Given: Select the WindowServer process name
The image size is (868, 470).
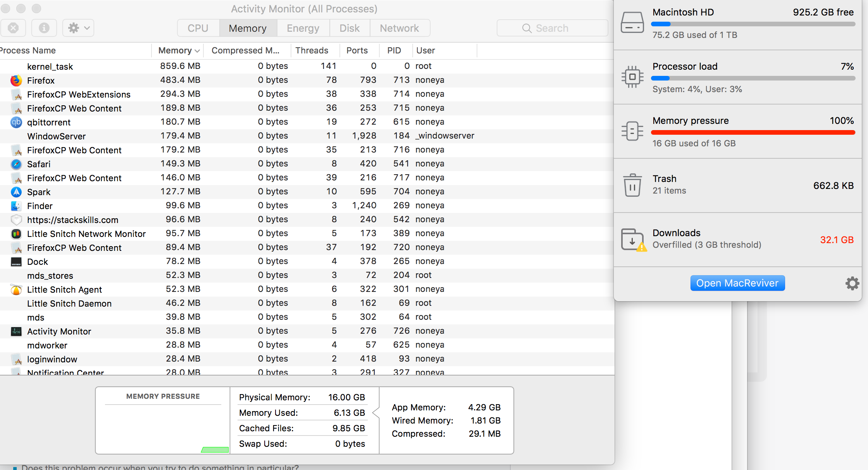Looking at the screenshot, I should 57,136.
